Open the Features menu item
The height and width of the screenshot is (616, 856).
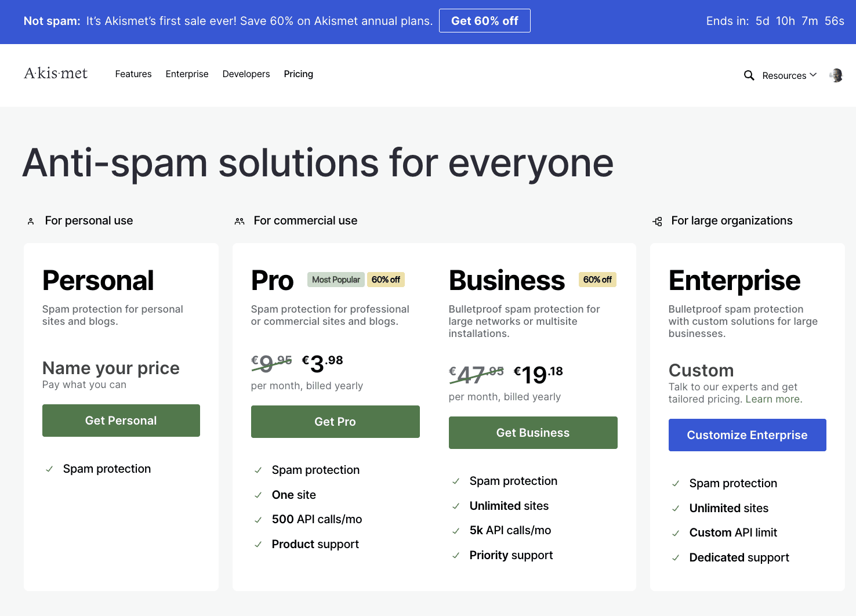(133, 74)
